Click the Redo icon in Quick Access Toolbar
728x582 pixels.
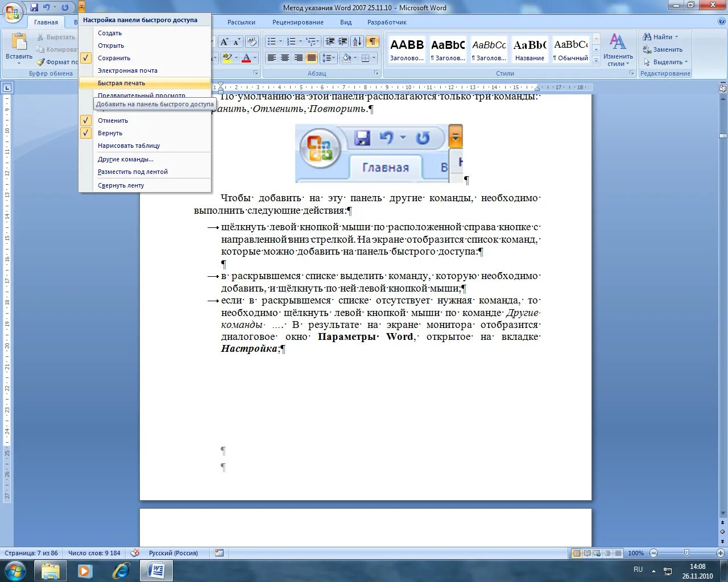tap(65, 7)
